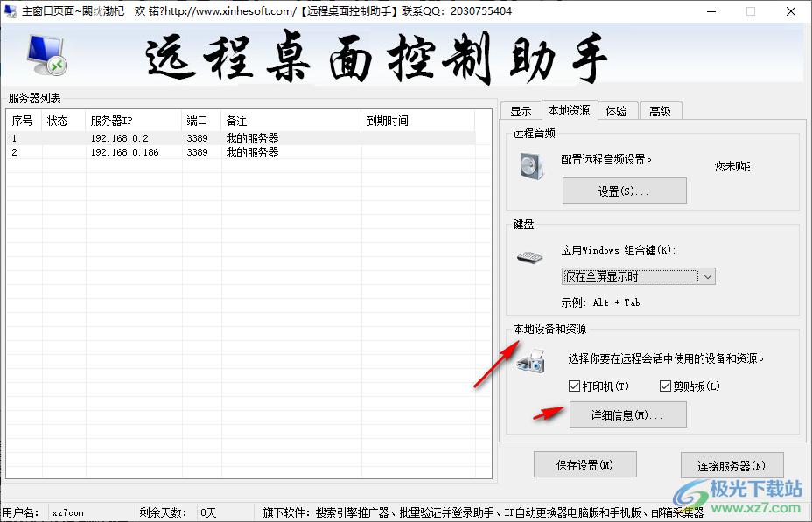Uncheck the 打印机(T) checkbox
812x522 pixels.
pyautogui.click(x=575, y=386)
